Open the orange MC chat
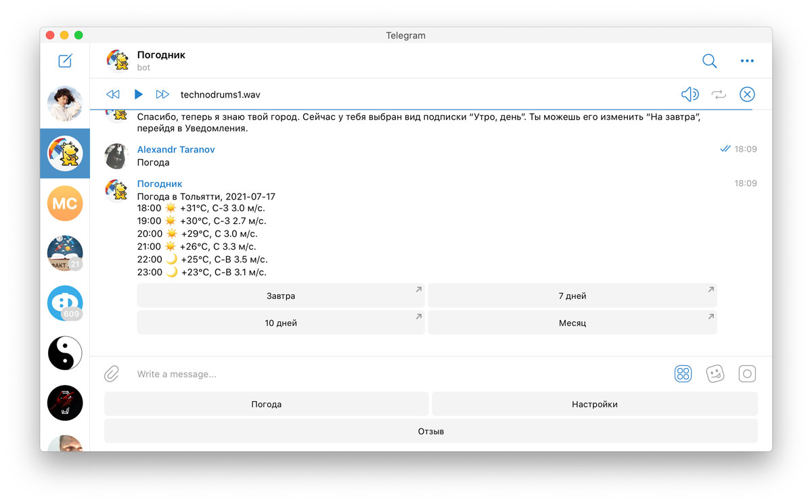The height and width of the screenshot is (504, 812). (65, 203)
